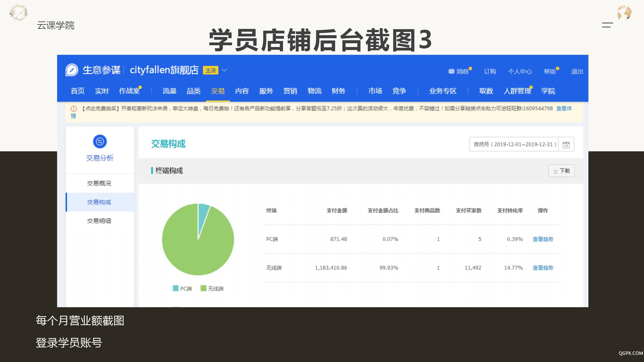This screenshot has height=362, width=644.
Task: Click the 1,183,416.86 amount cell
Action: tap(331, 268)
